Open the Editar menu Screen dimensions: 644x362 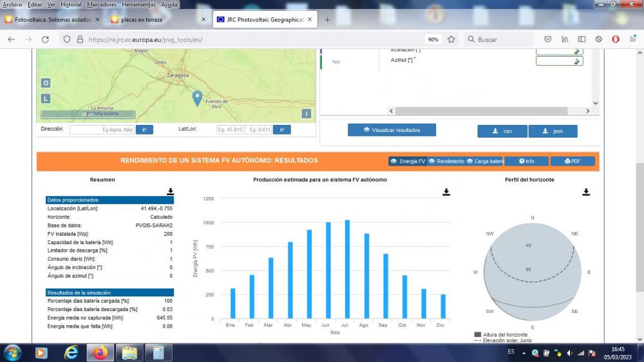coord(35,5)
